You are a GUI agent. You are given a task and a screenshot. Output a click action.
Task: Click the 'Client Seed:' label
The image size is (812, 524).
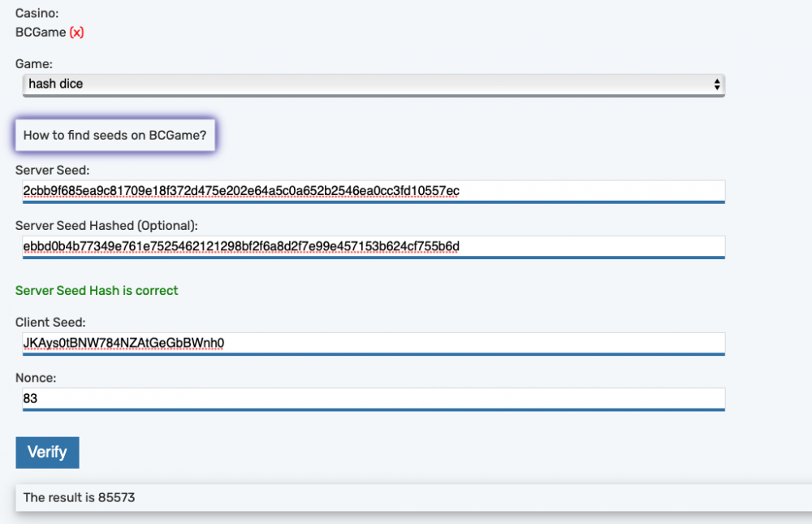coord(50,323)
